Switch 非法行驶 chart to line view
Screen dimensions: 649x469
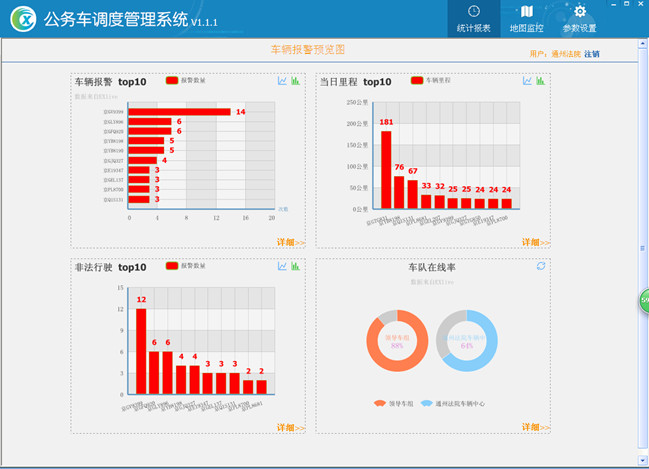[x=283, y=266]
